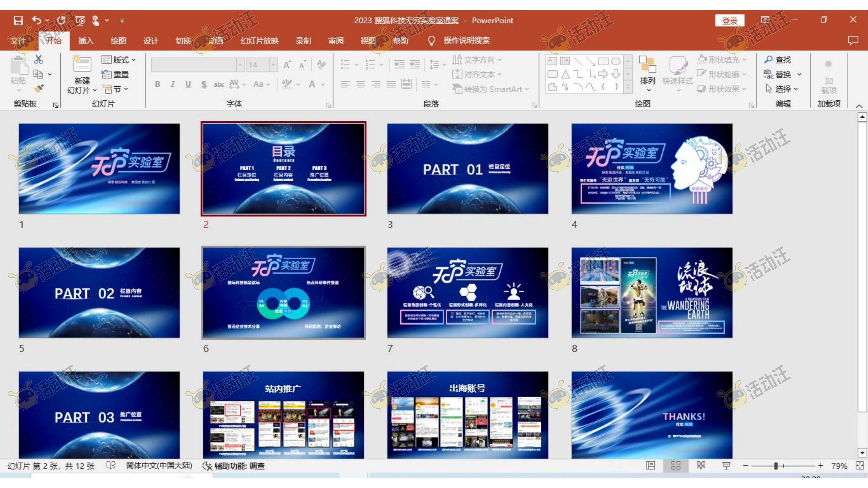
Task: Decrease the list indent level
Action: [399, 64]
